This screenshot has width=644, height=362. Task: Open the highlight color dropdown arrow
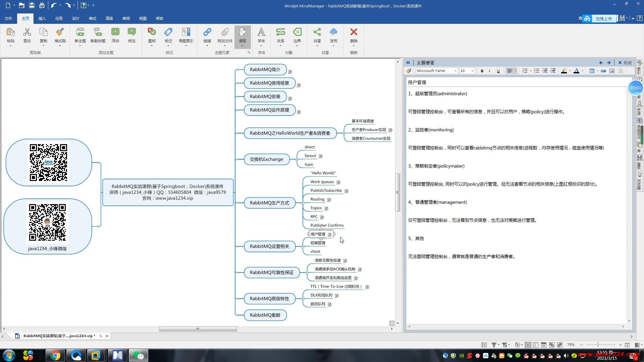pos(570,71)
